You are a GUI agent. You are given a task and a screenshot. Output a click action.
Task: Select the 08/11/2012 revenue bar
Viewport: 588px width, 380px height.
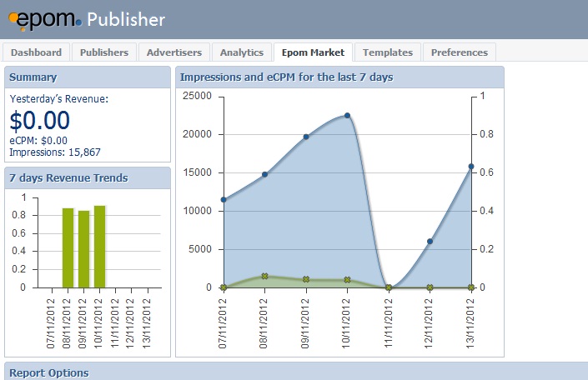click(x=68, y=248)
